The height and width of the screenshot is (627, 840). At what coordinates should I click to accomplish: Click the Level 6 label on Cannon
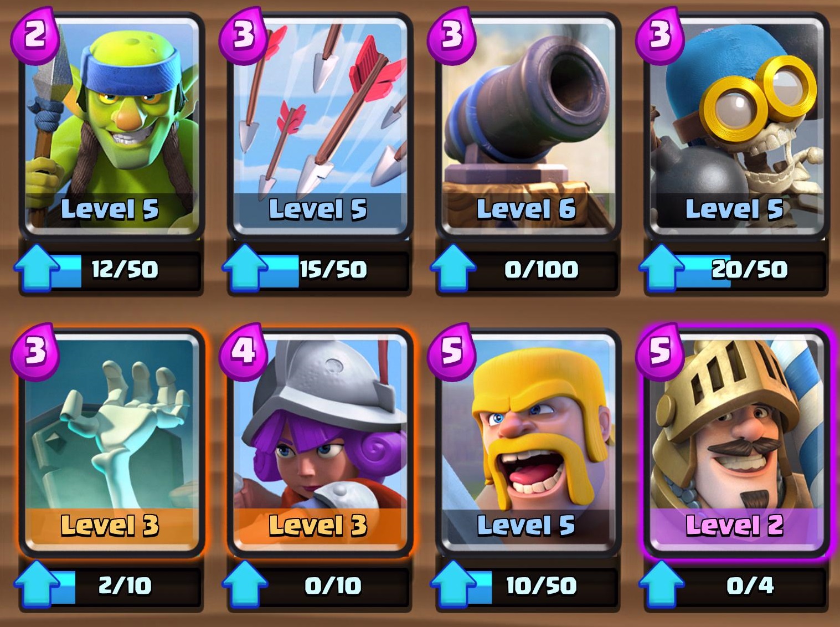(x=527, y=209)
